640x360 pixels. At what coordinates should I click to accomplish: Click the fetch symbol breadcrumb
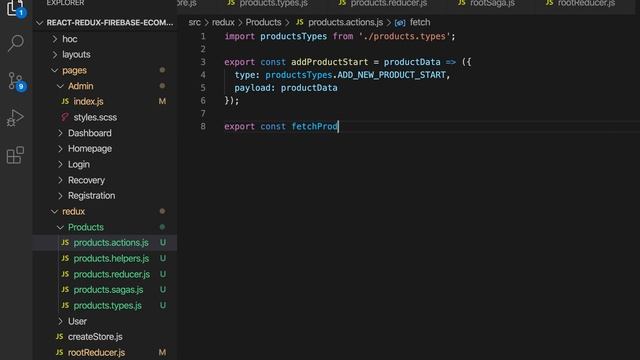pos(420,22)
